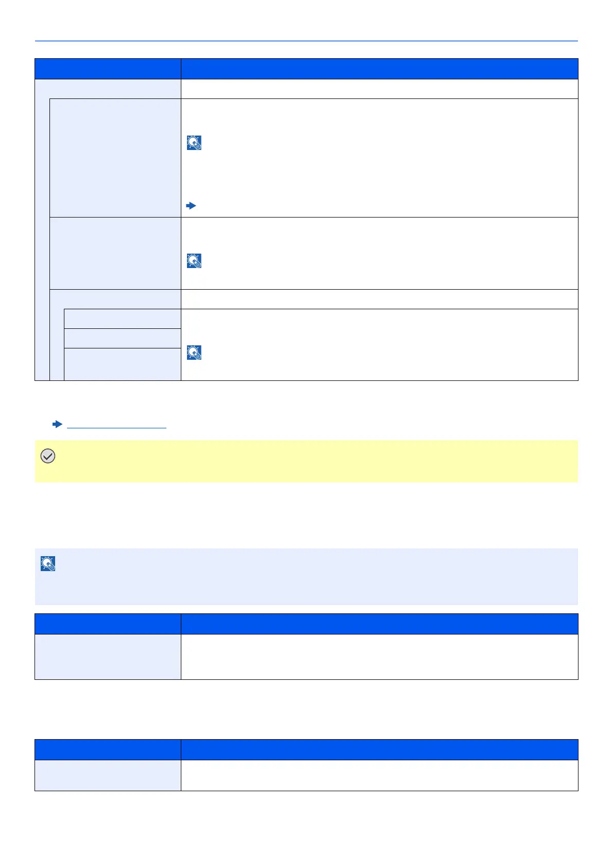
Task: Click the light-blue note banner
Action: pos(306,577)
